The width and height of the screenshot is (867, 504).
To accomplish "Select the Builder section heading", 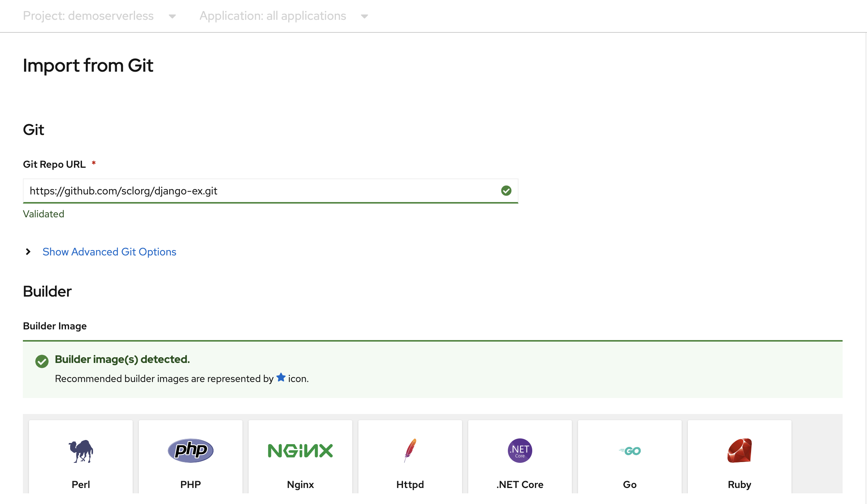I will pyautogui.click(x=47, y=291).
